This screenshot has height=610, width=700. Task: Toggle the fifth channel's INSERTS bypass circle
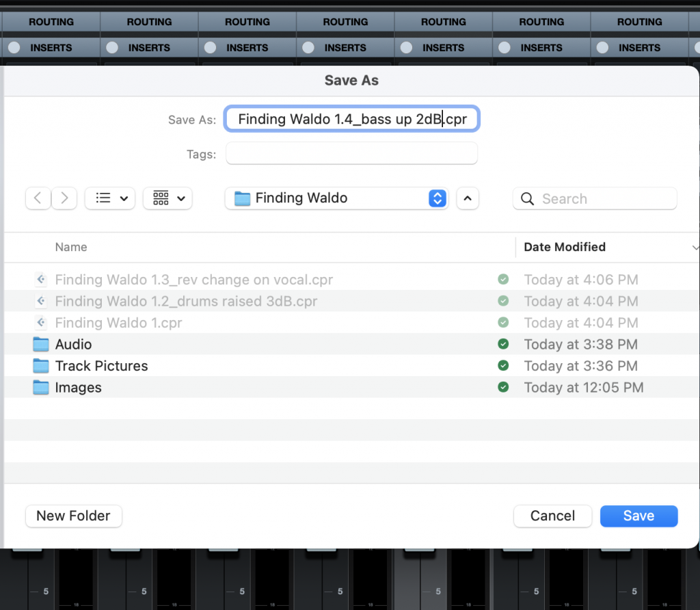pyautogui.click(x=406, y=48)
